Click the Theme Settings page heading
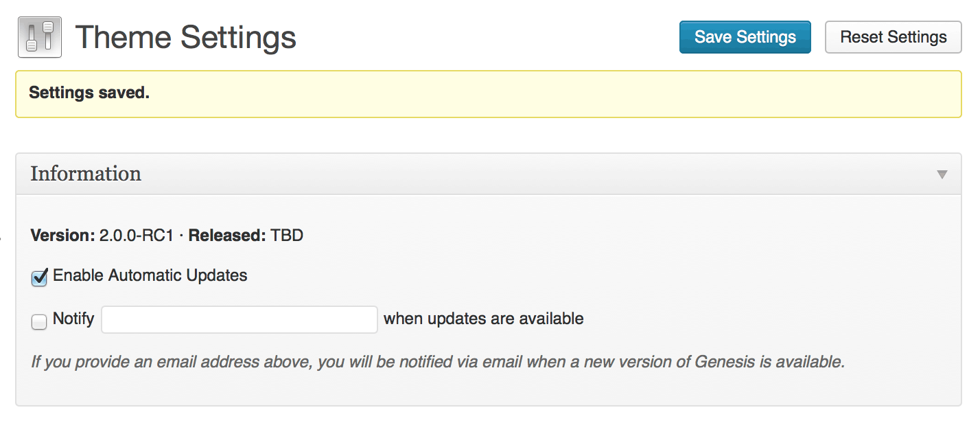Viewport: 980px width, 423px height. coord(185,37)
